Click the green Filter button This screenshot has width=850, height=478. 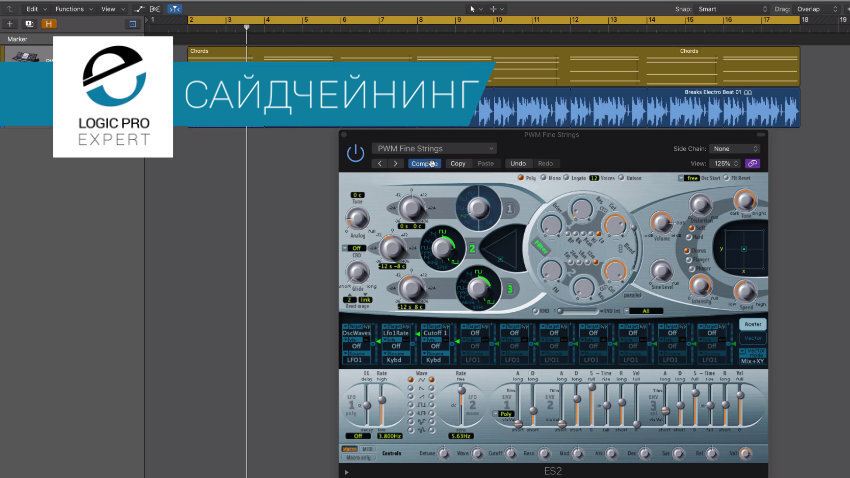click(x=540, y=247)
